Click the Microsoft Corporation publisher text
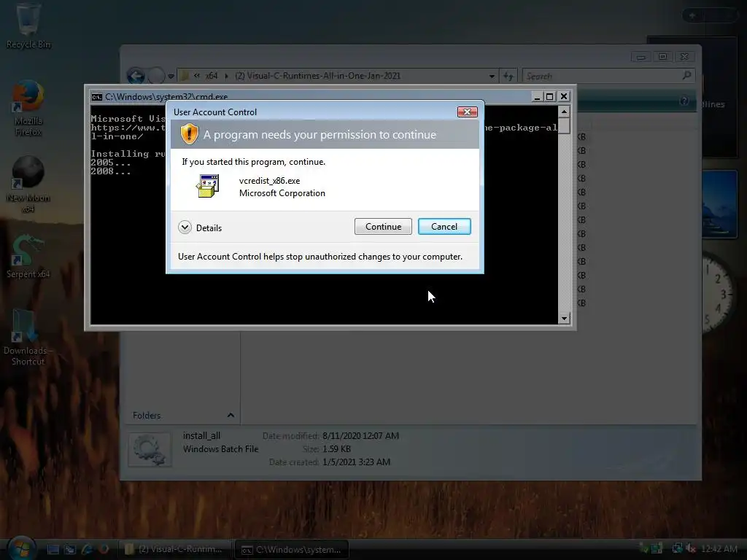Image resolution: width=747 pixels, height=560 pixels. pyautogui.click(x=282, y=193)
